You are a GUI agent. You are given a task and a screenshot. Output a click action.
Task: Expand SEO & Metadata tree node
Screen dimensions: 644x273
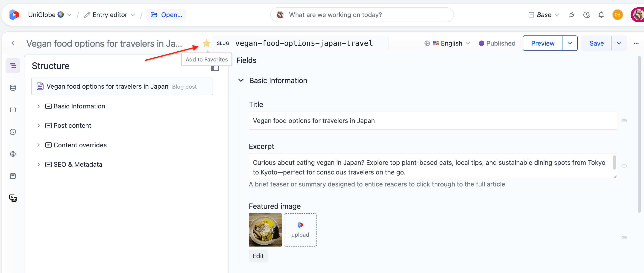(38, 164)
